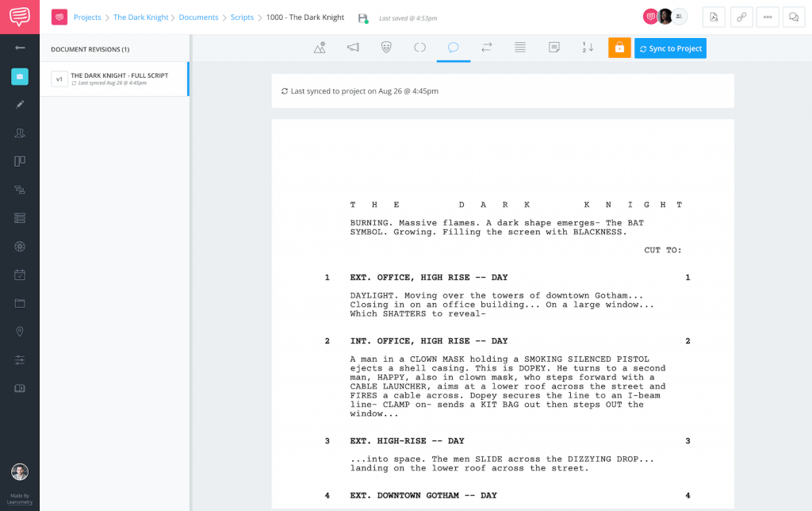
Task: Open the ellipsis more options menu
Action: click(767, 17)
